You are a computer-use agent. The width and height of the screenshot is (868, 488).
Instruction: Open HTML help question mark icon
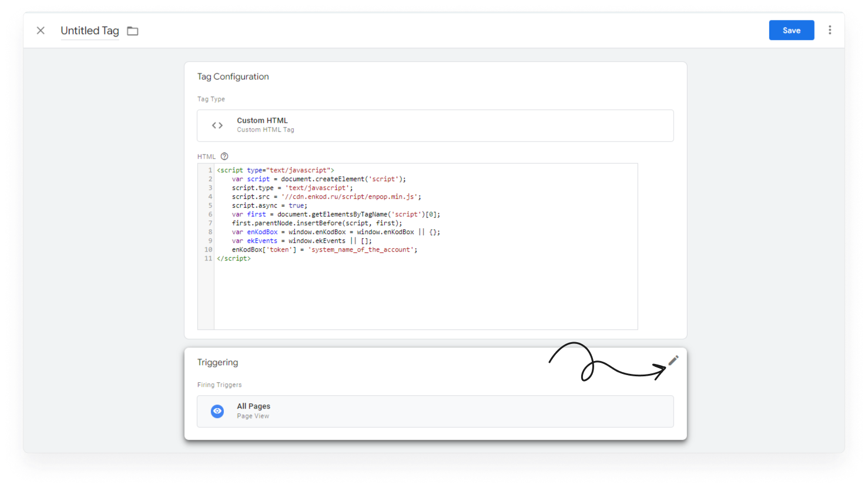[x=224, y=156]
